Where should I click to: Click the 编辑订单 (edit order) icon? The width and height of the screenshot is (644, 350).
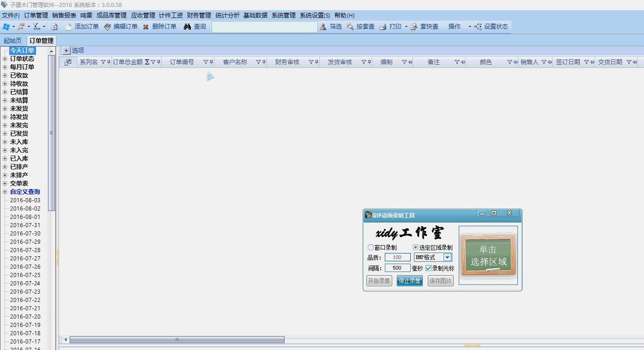[107, 27]
